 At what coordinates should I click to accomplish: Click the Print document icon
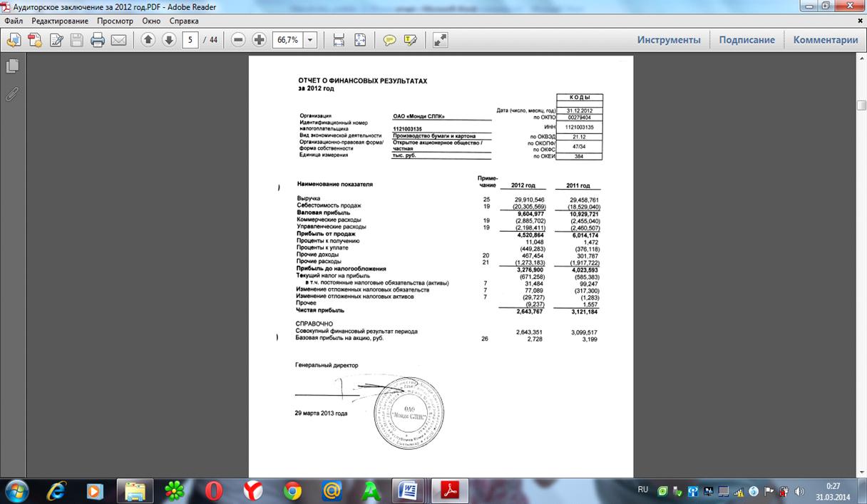tap(98, 40)
